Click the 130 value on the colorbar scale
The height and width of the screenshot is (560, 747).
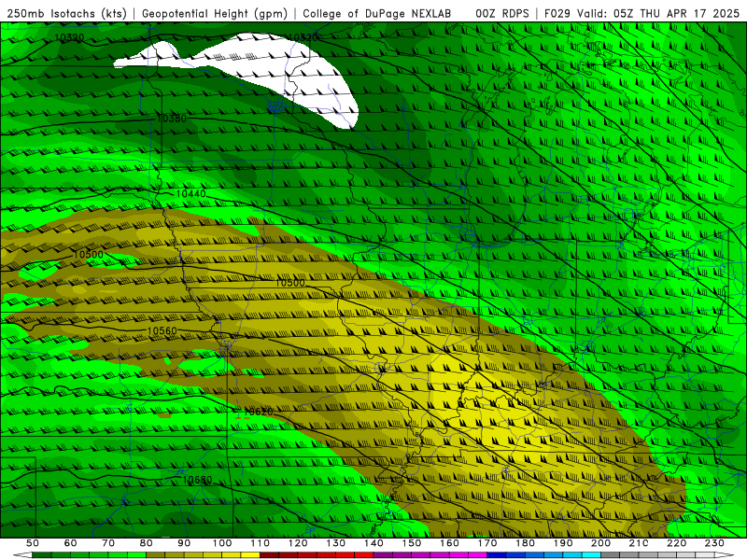click(336, 543)
